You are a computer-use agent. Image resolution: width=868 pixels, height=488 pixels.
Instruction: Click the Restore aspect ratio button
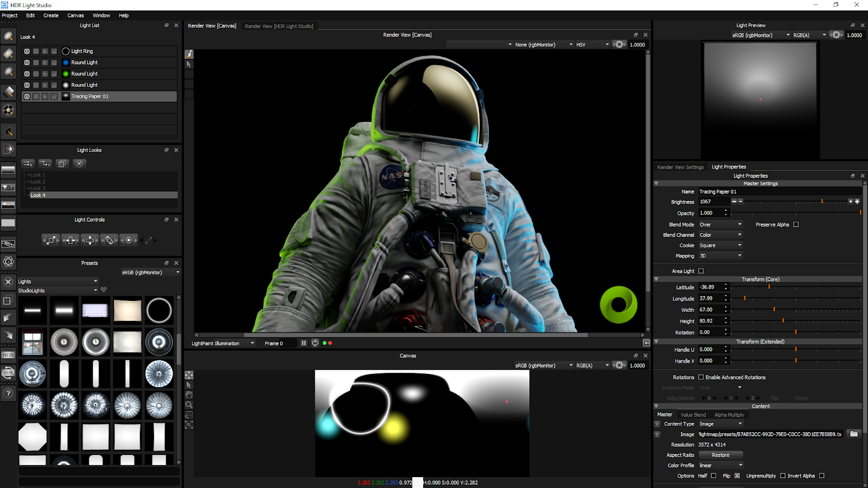(x=720, y=455)
